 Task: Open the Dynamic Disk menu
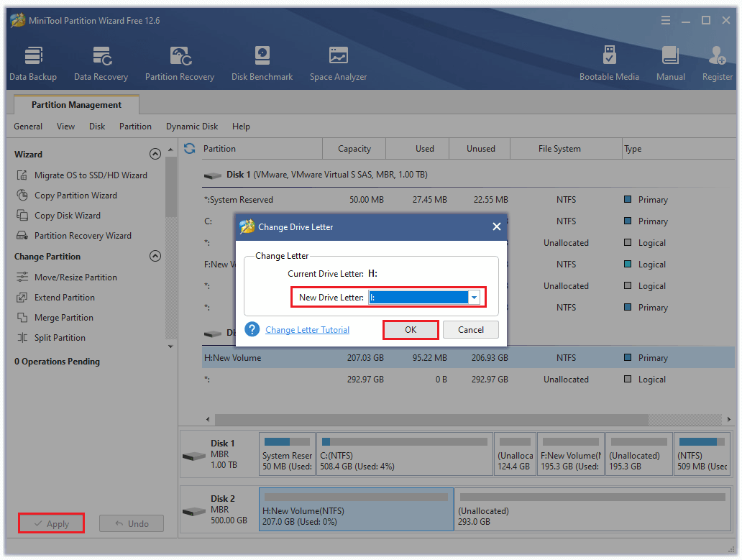click(192, 127)
